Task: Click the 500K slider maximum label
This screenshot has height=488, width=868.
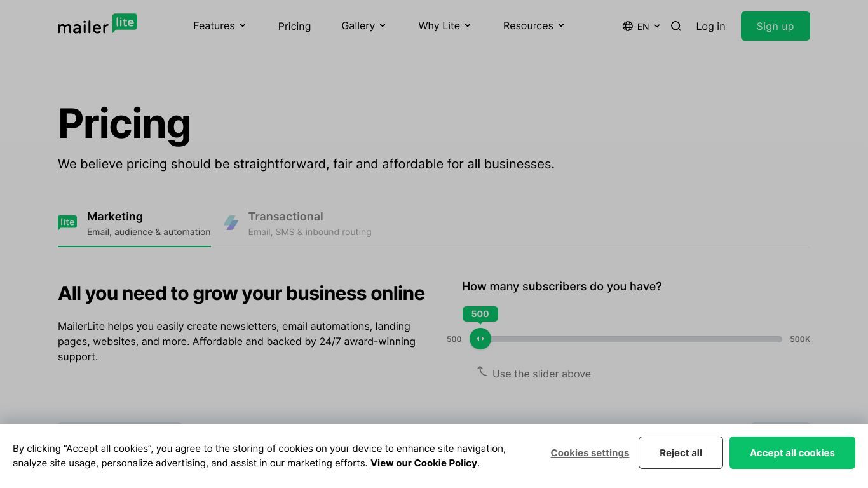Action: [800, 339]
